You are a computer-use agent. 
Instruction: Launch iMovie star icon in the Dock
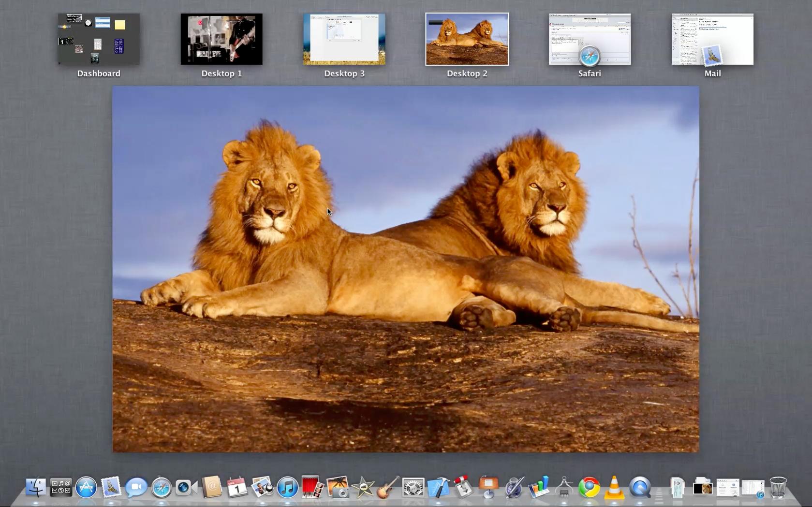coord(363,487)
